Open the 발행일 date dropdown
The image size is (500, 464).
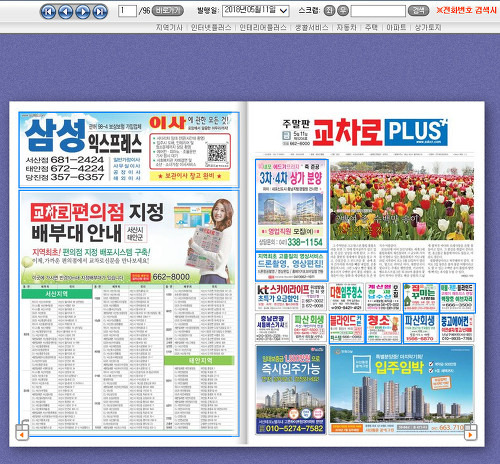(x=256, y=11)
